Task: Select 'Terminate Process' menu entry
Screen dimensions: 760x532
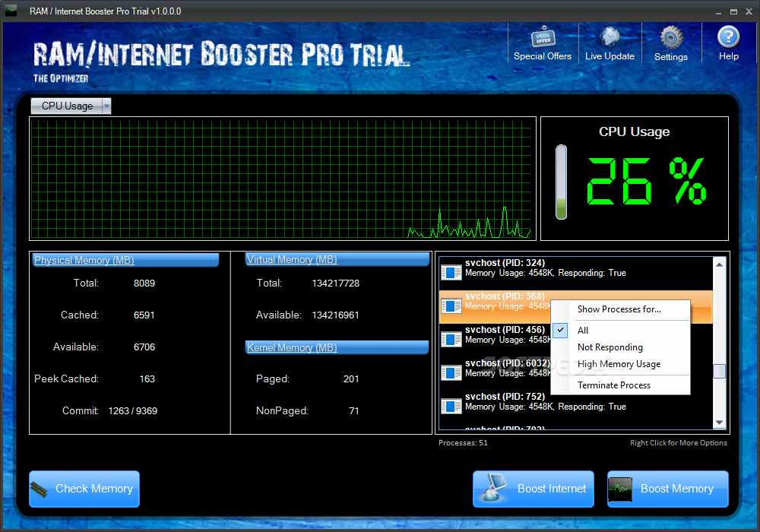Action: pos(620,385)
